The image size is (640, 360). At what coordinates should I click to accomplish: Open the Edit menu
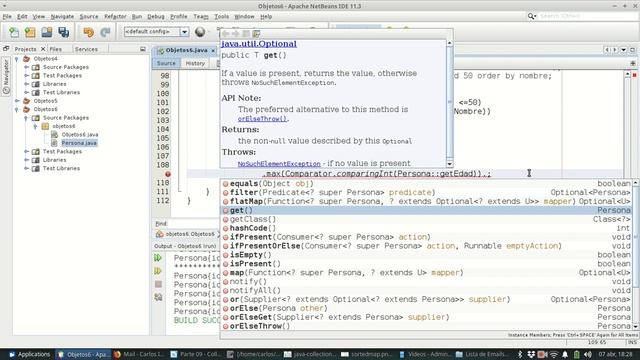point(22,16)
